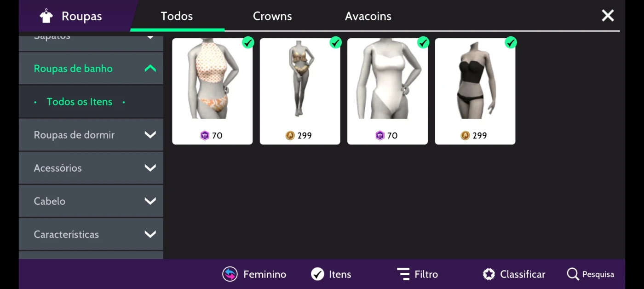Click the Roupas shirt hanger icon
Viewport: 644px width, 289px height.
(46, 16)
